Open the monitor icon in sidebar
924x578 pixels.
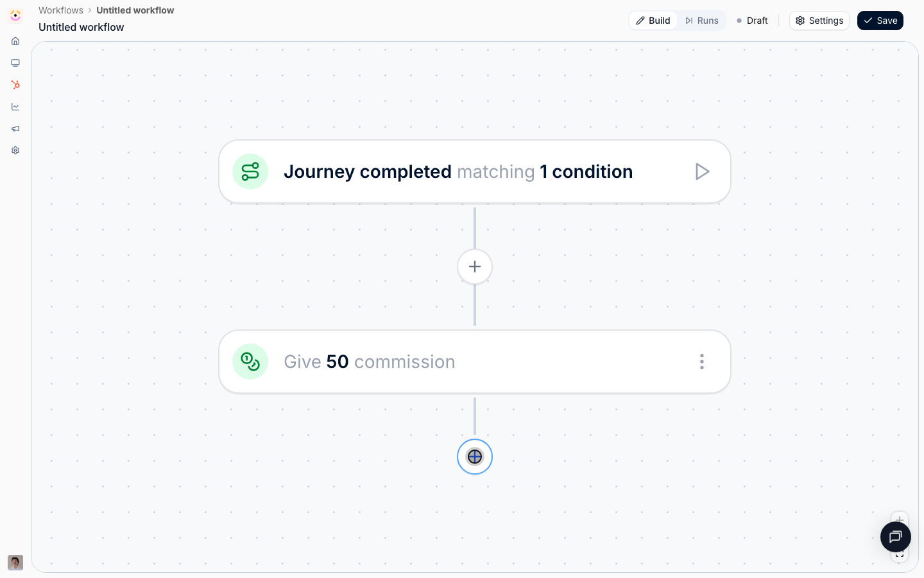pyautogui.click(x=15, y=63)
